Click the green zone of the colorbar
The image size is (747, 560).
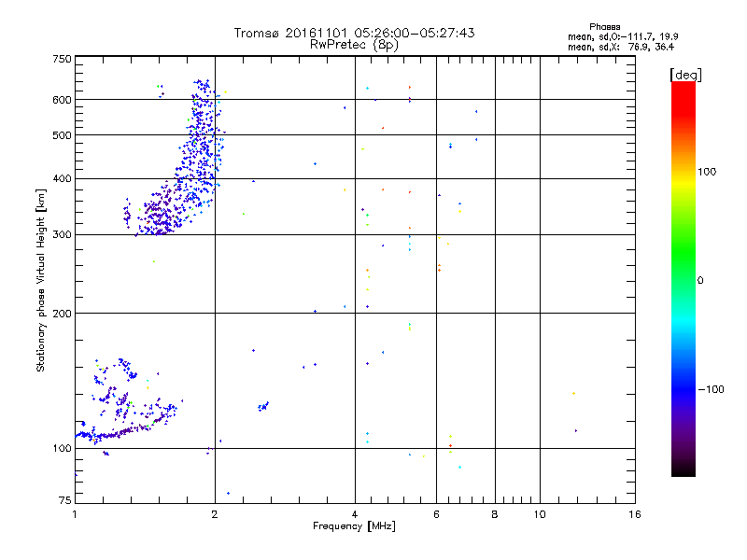coord(684,252)
